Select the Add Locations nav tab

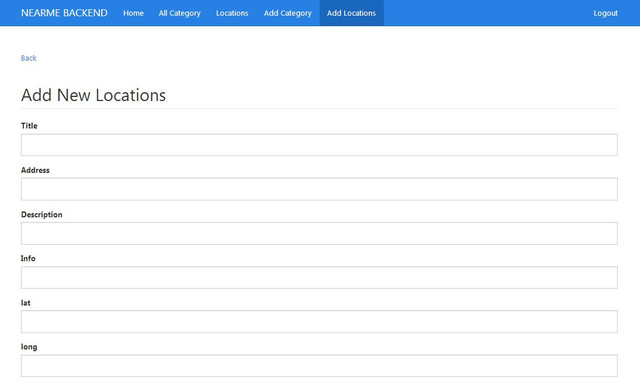coord(351,13)
